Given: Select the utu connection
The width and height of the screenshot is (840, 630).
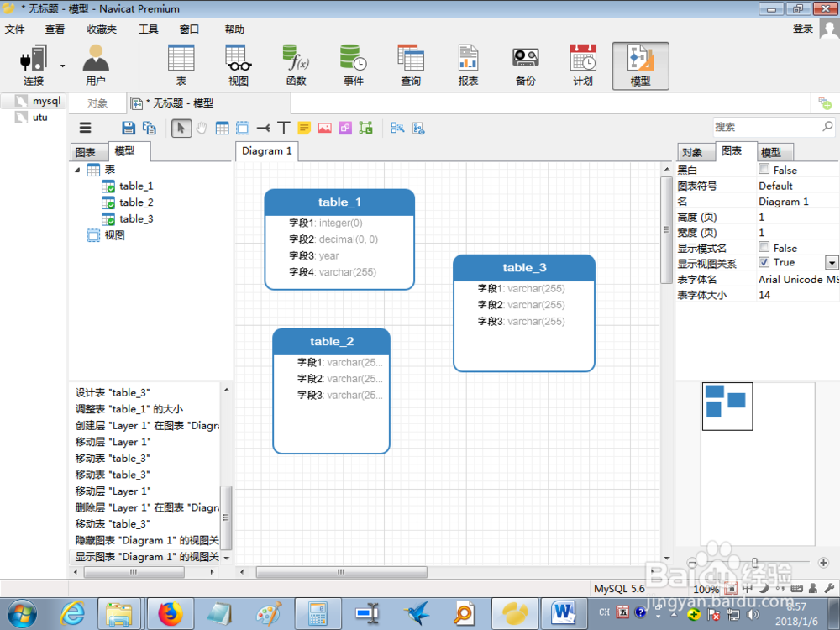Looking at the screenshot, I should tap(39, 117).
